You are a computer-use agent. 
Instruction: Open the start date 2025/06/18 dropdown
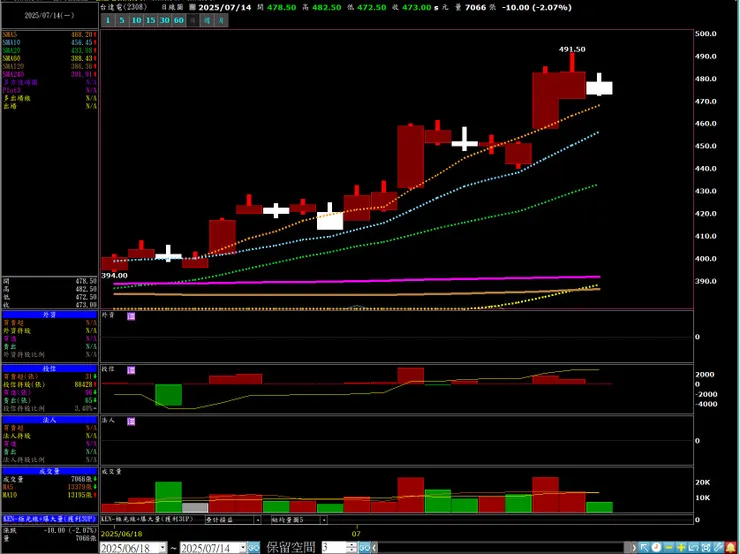point(163,548)
